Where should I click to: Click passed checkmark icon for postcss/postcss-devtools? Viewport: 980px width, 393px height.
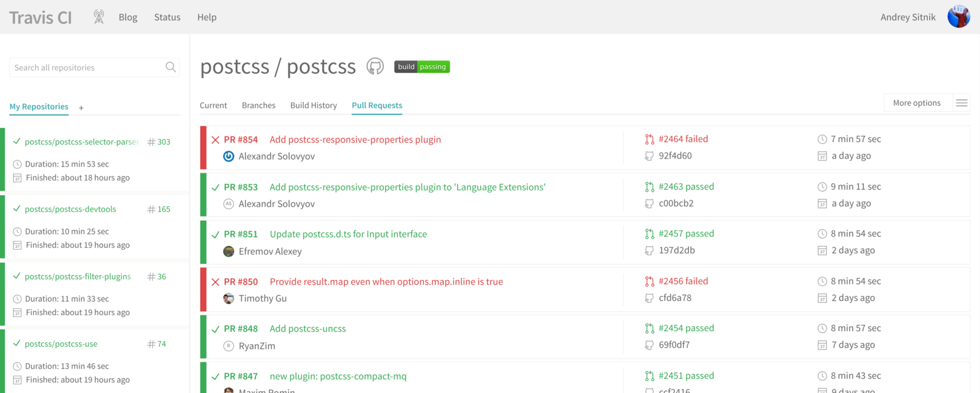[17, 209]
